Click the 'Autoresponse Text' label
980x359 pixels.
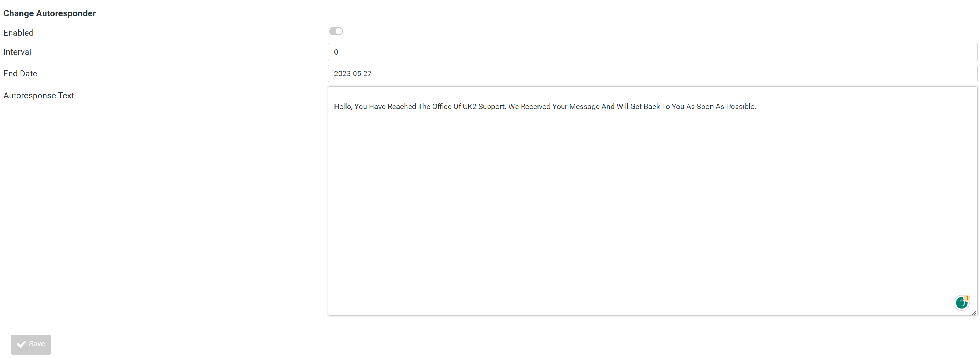point(39,96)
